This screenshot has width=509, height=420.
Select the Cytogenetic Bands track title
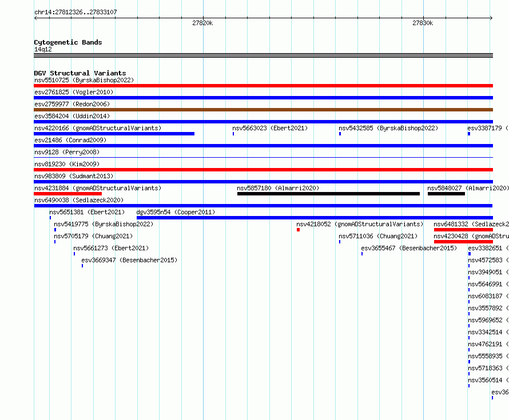68,42
